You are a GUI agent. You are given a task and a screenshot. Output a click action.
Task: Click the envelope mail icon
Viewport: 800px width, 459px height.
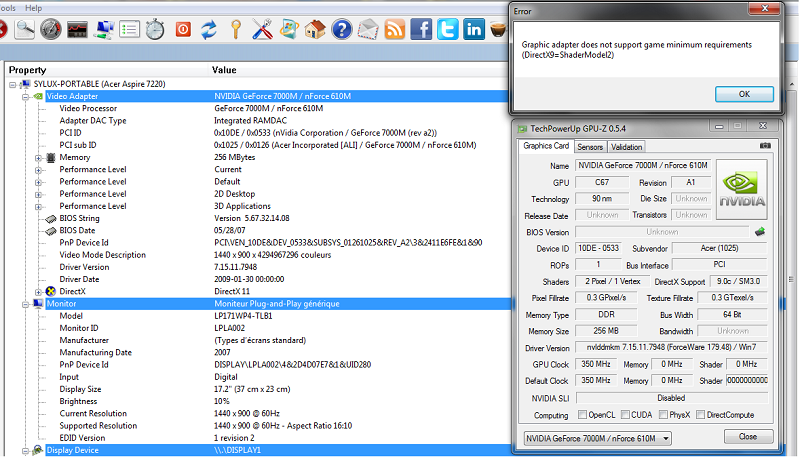pos(368,30)
